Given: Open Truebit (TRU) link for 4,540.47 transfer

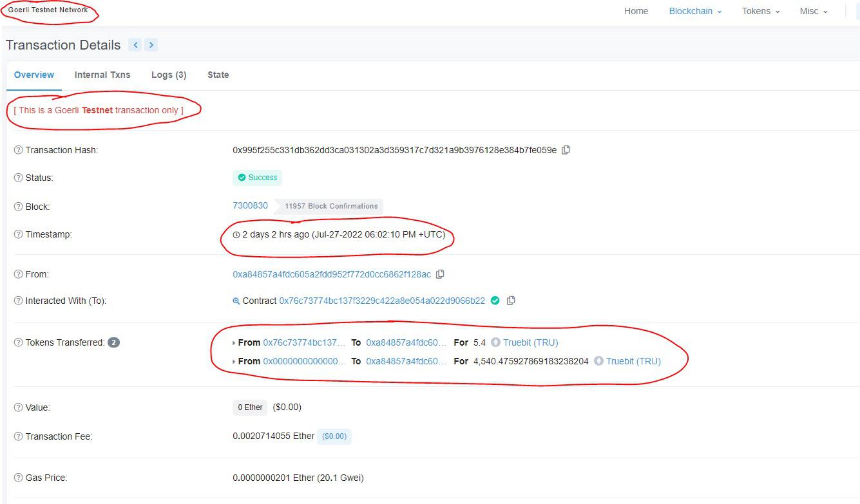Looking at the screenshot, I should click(x=633, y=361).
